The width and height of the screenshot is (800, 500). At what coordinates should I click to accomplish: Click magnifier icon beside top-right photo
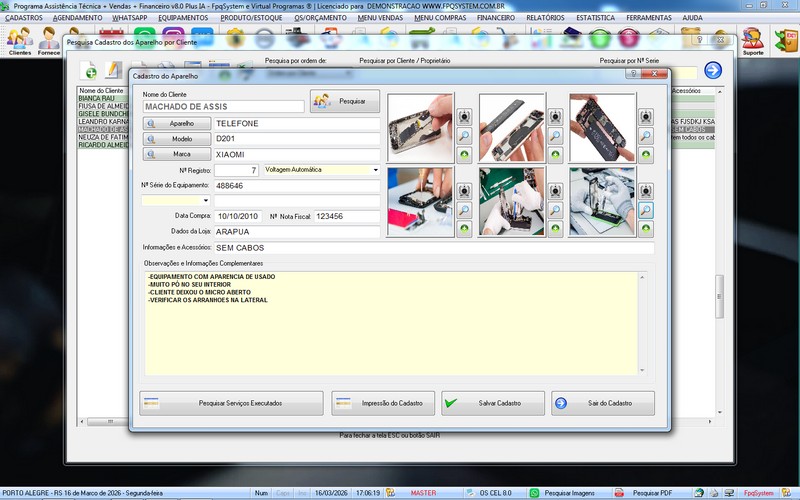tap(646, 136)
